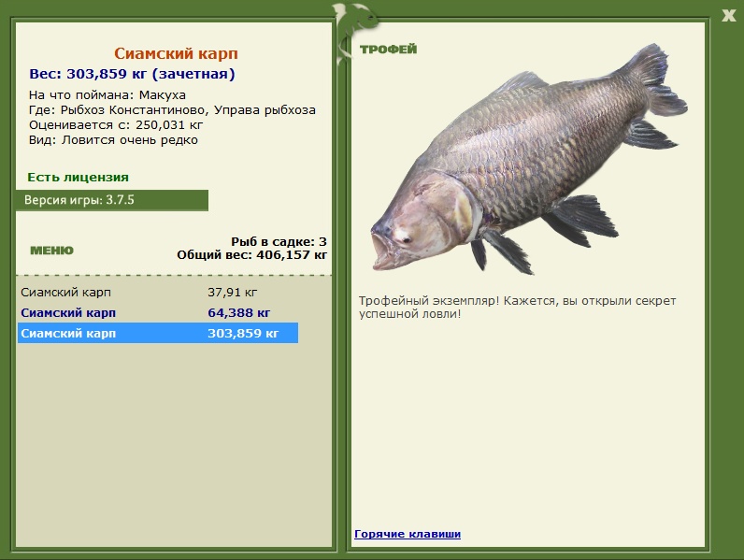Click the Оценивается с: 250,031 кг line
The width and height of the screenshot is (744, 560).
(x=116, y=125)
